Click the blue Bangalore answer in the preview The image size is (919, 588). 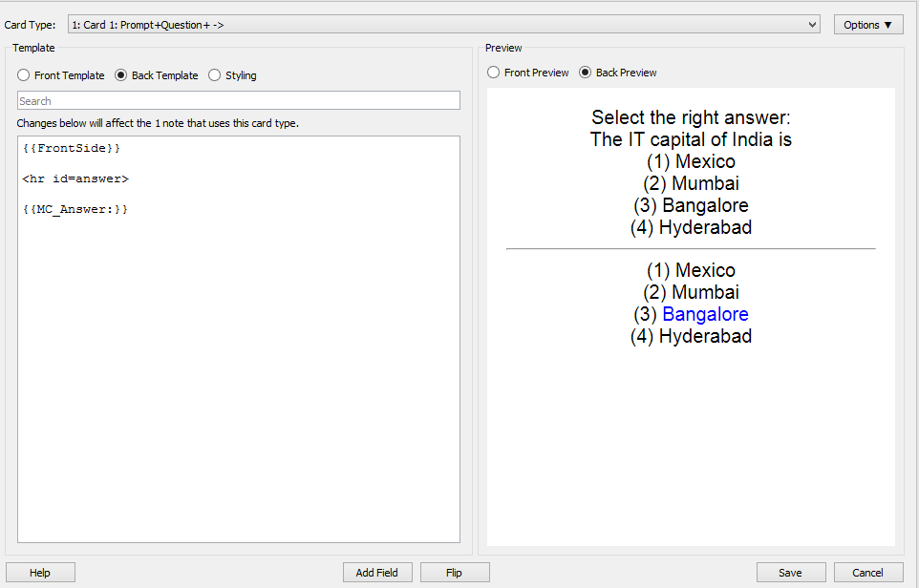pyautogui.click(x=705, y=314)
